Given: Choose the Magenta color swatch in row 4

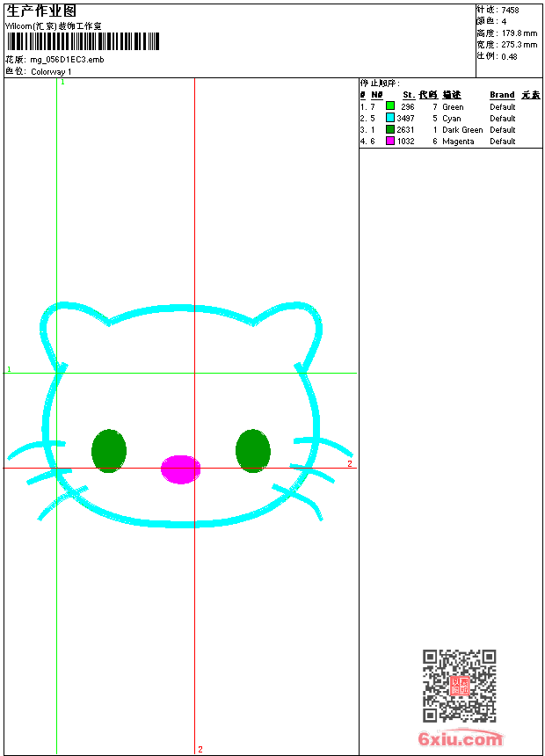Looking at the screenshot, I should (x=390, y=141).
